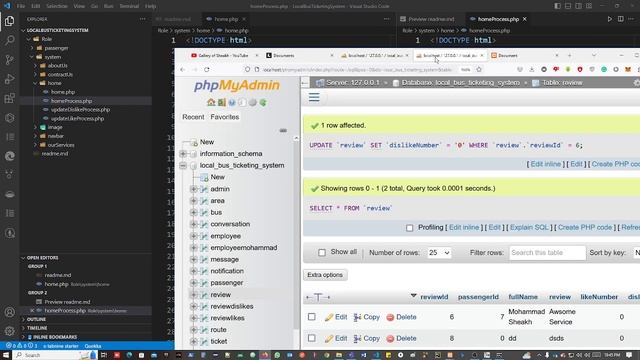Open Explorer panel more actions ellipsis

(x=142, y=19)
